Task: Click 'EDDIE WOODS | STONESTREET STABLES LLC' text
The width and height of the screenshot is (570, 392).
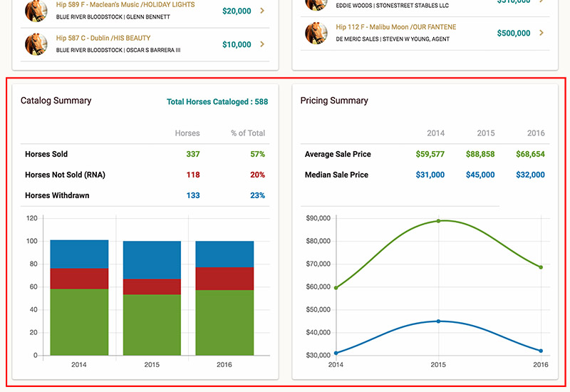Action: (x=393, y=6)
